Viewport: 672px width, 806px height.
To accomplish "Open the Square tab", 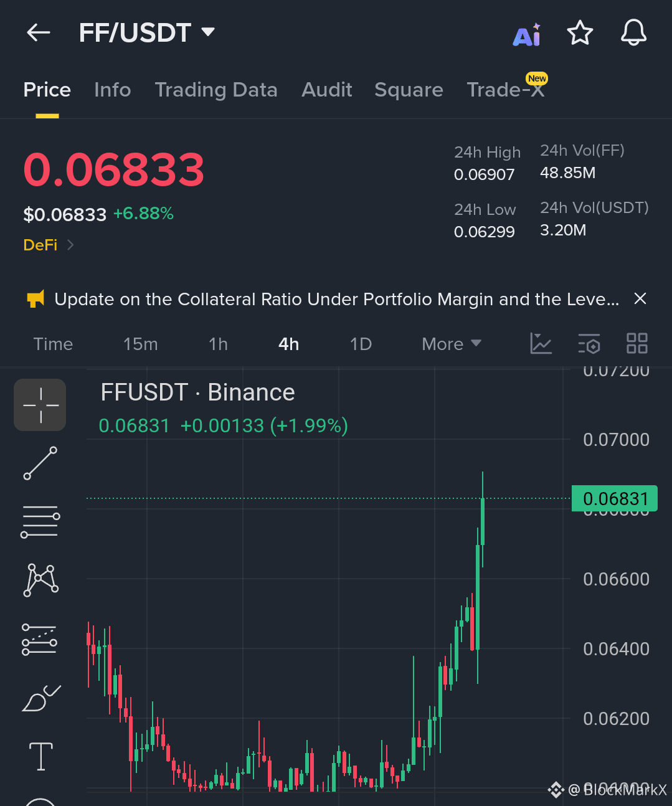I will pos(409,90).
